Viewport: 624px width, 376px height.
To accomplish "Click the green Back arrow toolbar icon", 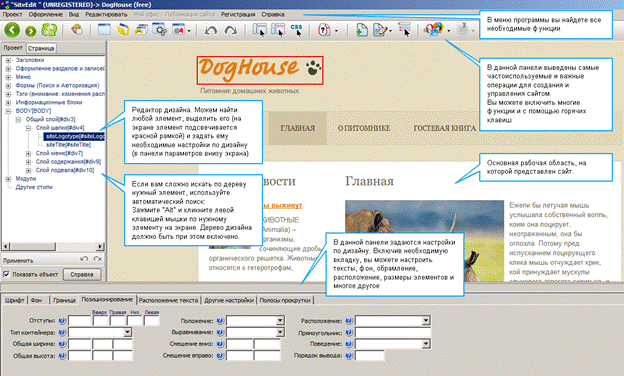I will [12, 30].
